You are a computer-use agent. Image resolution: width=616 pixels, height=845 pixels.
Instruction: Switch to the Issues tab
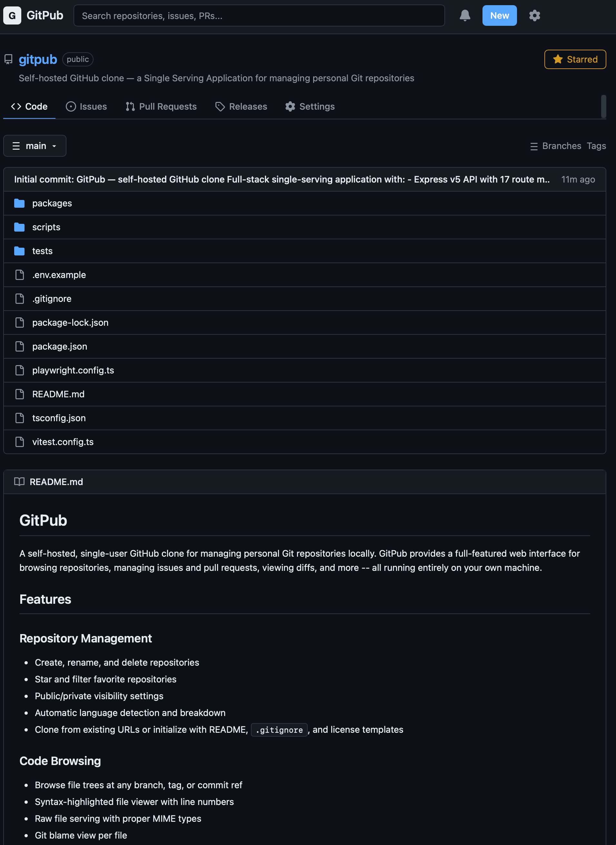tap(86, 106)
